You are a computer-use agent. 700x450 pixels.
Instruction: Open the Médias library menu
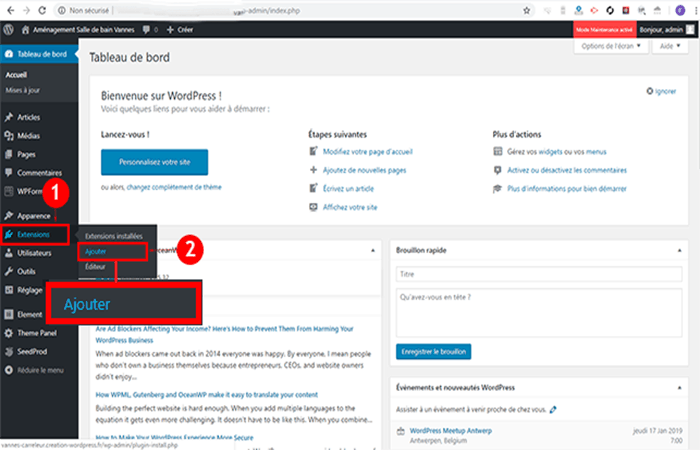(x=28, y=136)
